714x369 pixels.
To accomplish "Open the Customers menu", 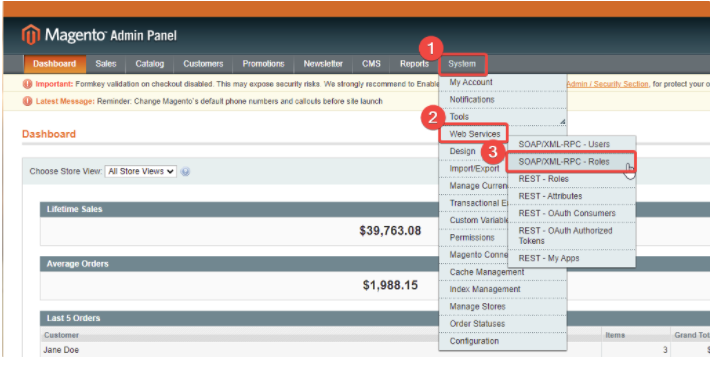I will pos(203,64).
